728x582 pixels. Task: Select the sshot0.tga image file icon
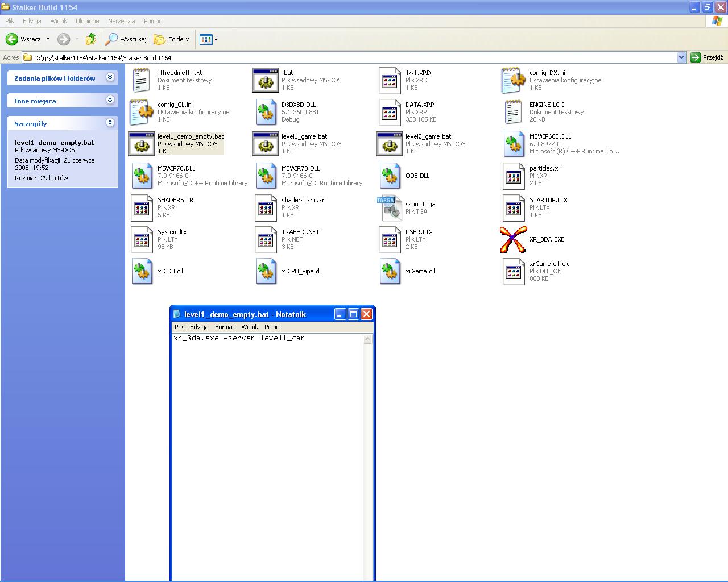[389, 207]
